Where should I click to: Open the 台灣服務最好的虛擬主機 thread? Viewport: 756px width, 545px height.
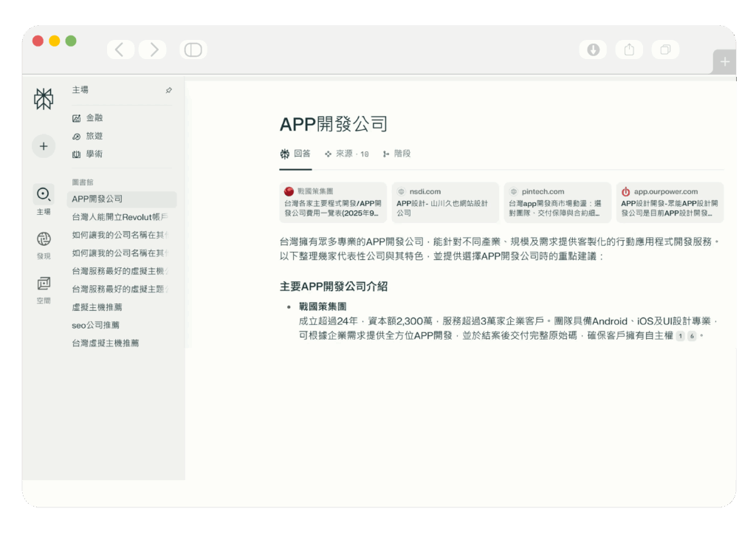pos(122,271)
